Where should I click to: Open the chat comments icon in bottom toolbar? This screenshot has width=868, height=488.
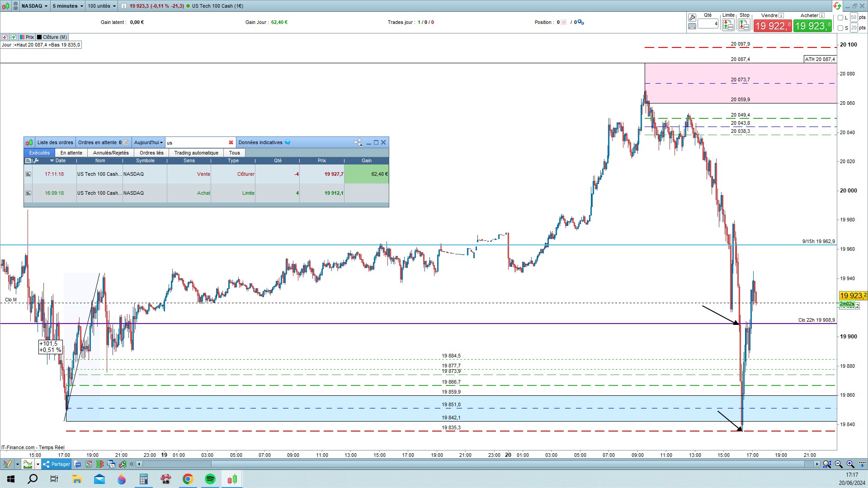click(78, 464)
